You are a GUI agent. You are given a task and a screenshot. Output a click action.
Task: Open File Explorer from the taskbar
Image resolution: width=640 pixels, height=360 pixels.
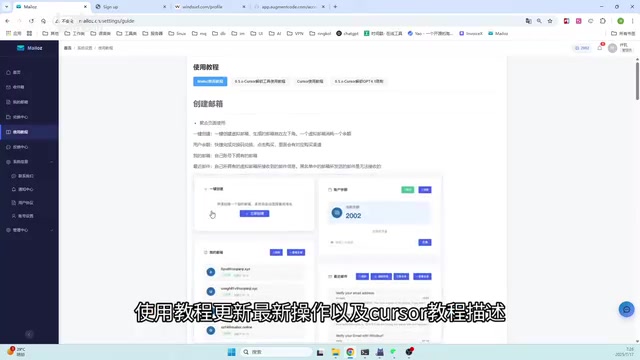click(336, 352)
